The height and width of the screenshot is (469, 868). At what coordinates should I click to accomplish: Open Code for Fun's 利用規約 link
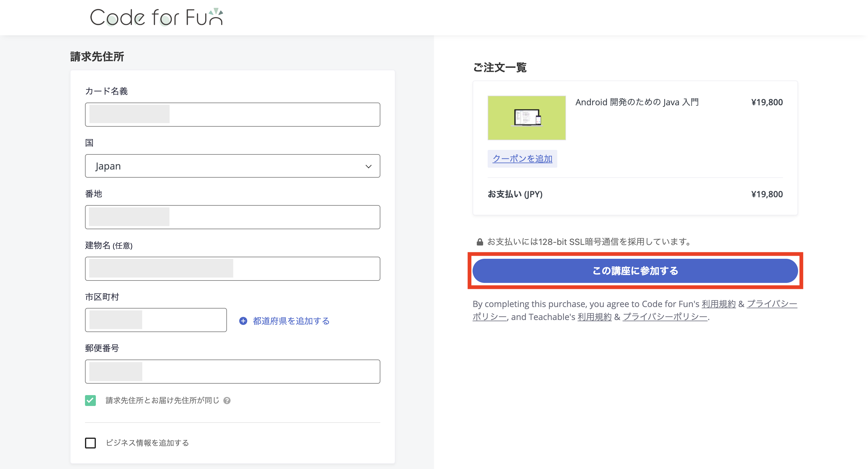[719, 304]
